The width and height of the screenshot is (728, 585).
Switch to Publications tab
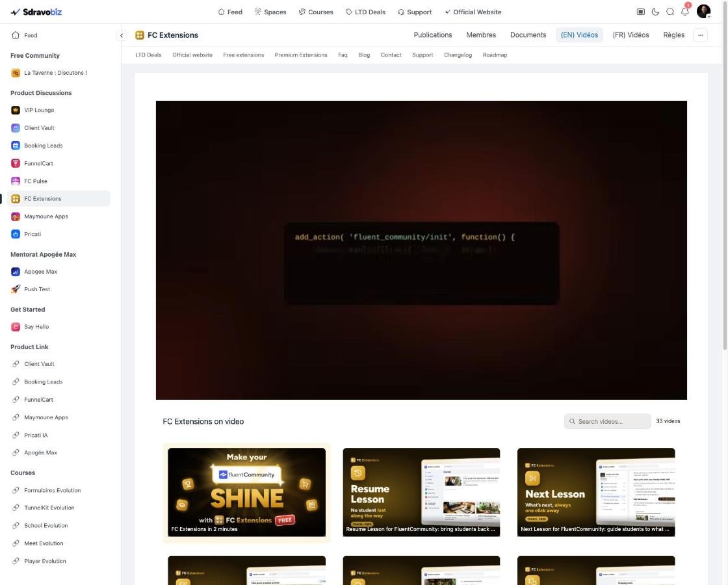[x=433, y=35]
